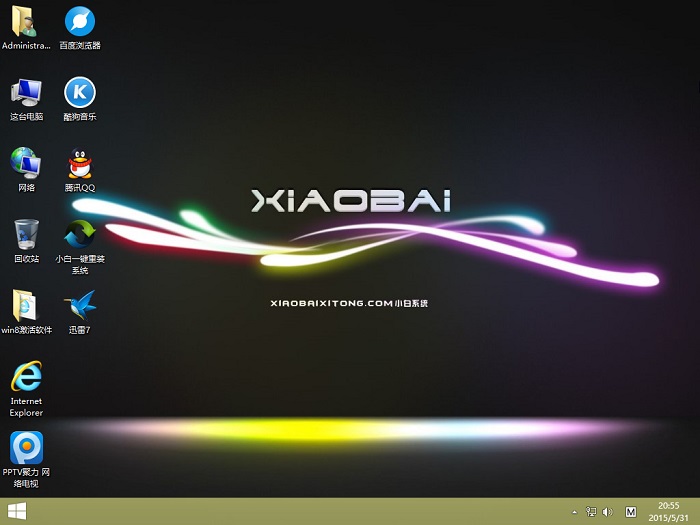Open the volume speaker tray icon
The width and height of the screenshot is (700, 525).
pos(607,512)
